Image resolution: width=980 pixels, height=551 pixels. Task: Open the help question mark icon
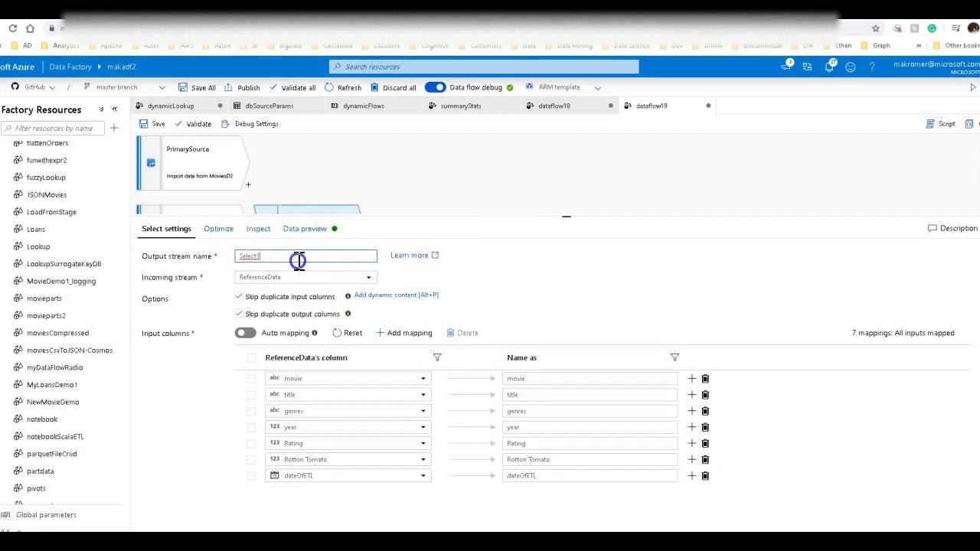coord(871,67)
